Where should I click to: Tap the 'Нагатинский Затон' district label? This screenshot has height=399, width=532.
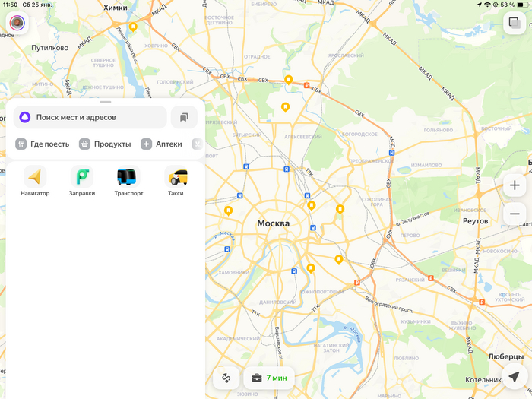331,348
